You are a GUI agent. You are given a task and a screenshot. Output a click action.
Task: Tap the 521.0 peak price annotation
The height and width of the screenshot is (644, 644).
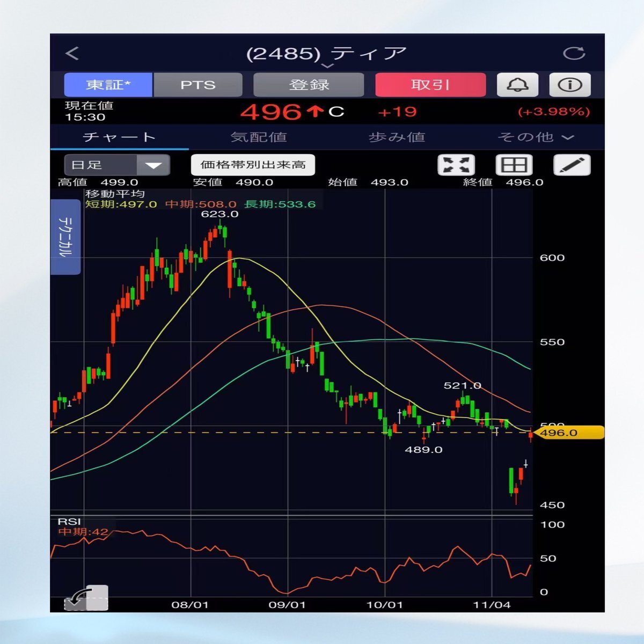tap(463, 386)
